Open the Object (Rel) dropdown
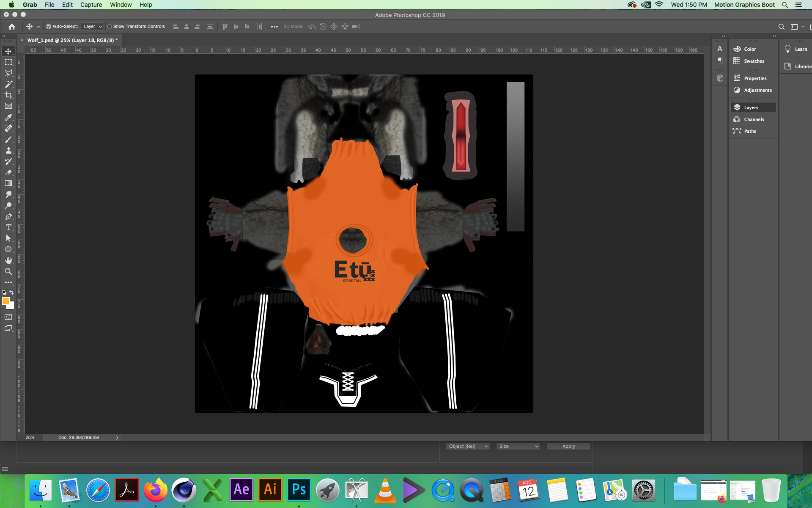 coord(468,446)
